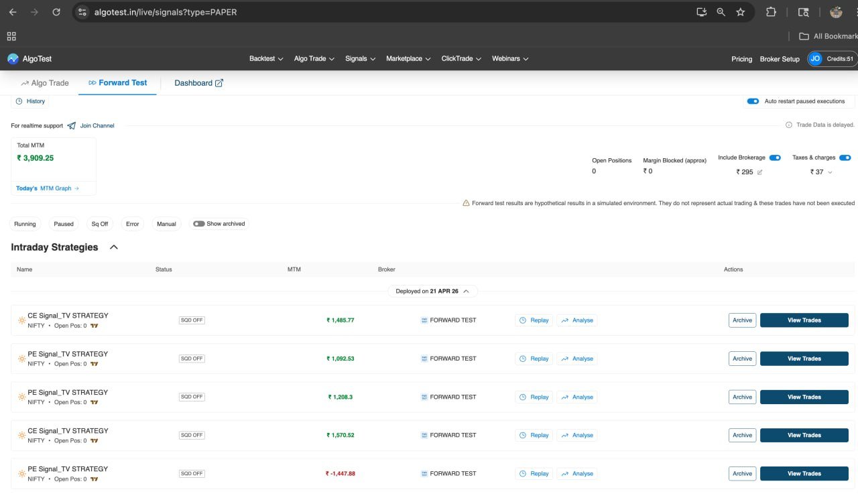Turn on Show archived toggle
The width and height of the screenshot is (858, 504).
tap(199, 224)
